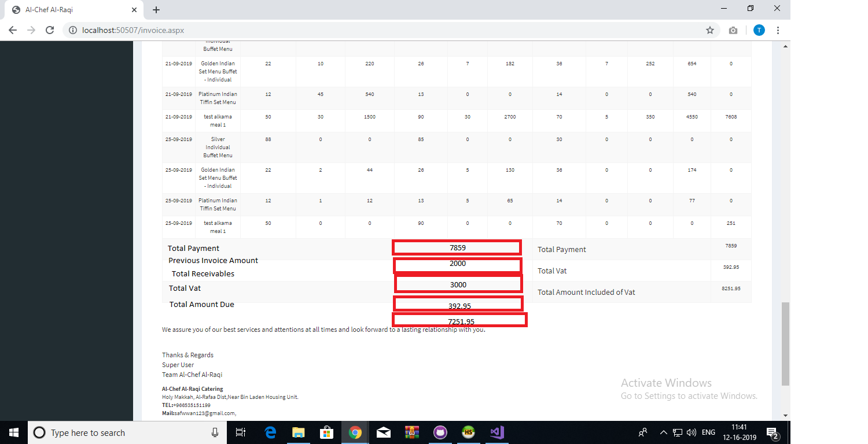Open File Explorer from the taskbar
The image size is (868, 444).
tap(298, 432)
